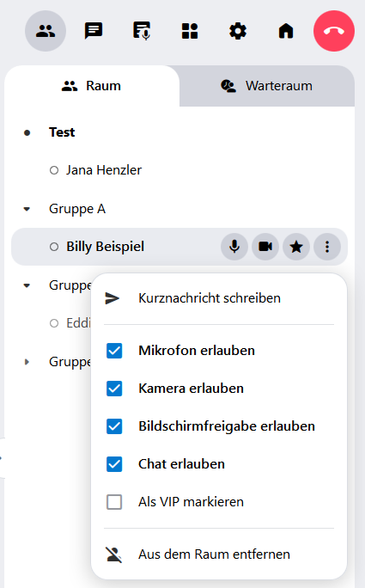The height and width of the screenshot is (588, 365).
Task: Select participant Jana Henzler
Action: [104, 170]
